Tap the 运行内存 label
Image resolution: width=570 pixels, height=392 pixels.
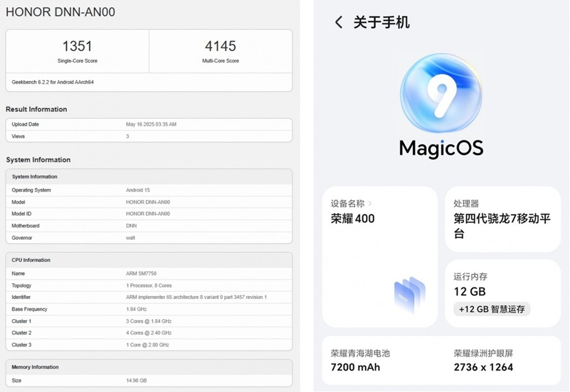[x=470, y=276]
